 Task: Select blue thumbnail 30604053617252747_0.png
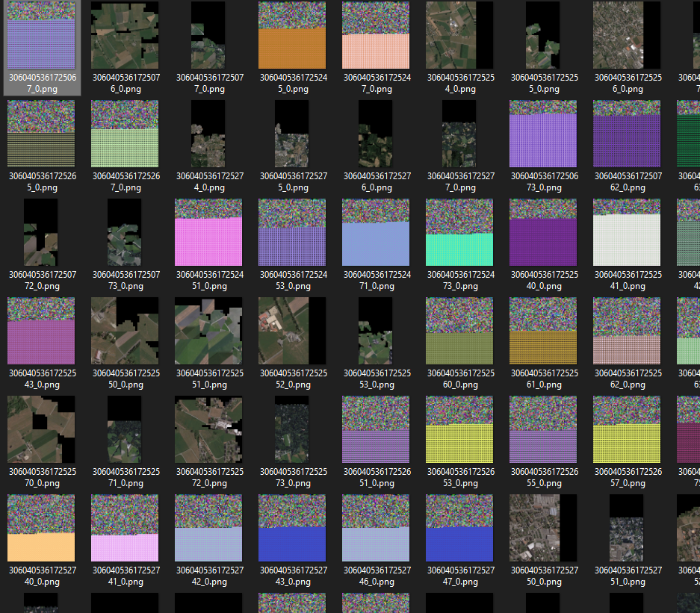[459, 528]
